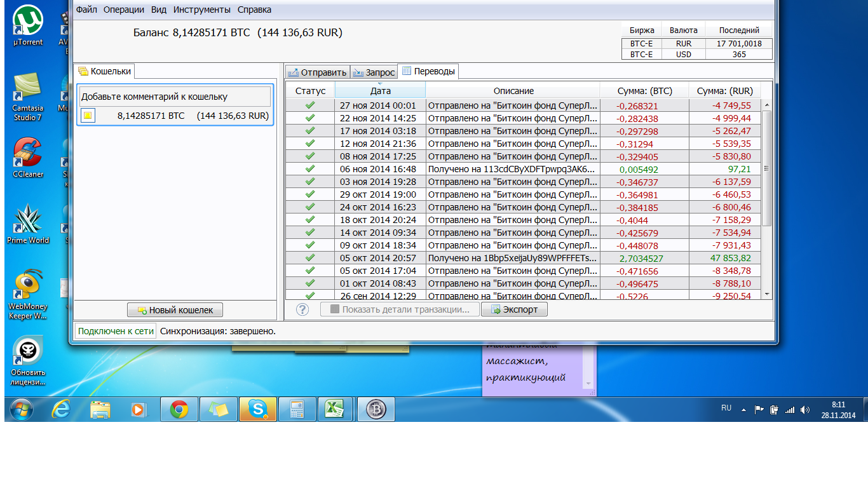This screenshot has height=488, width=868.
Task: Open the Инструменты menu
Action: [x=201, y=10]
